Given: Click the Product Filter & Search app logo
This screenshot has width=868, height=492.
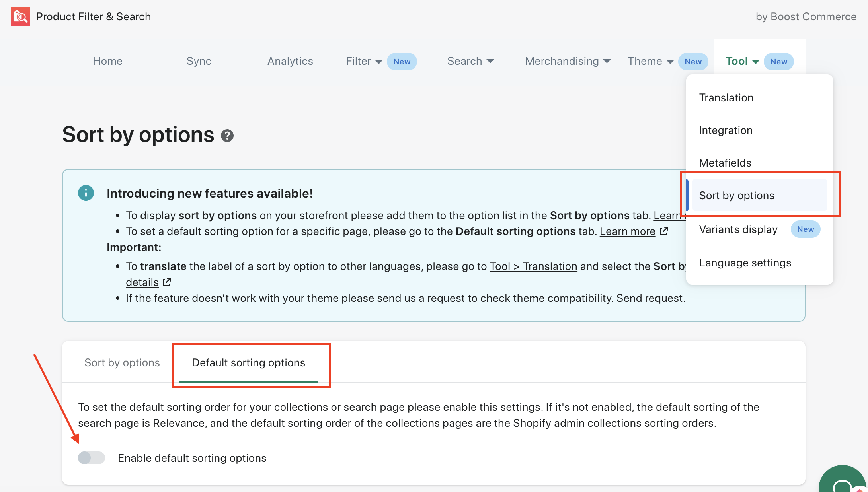Looking at the screenshot, I should coord(20,16).
